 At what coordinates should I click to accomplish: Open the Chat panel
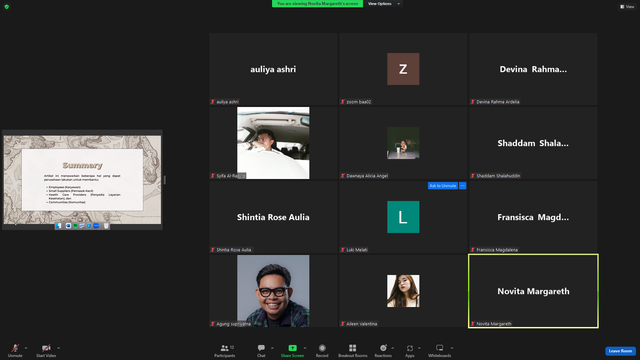point(261,350)
